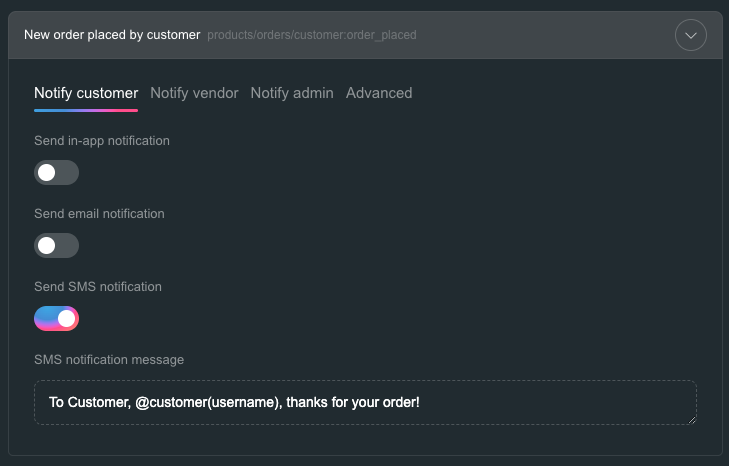Screen dimensions: 729x466
Task: Select the Advanced tab
Action: (379, 93)
